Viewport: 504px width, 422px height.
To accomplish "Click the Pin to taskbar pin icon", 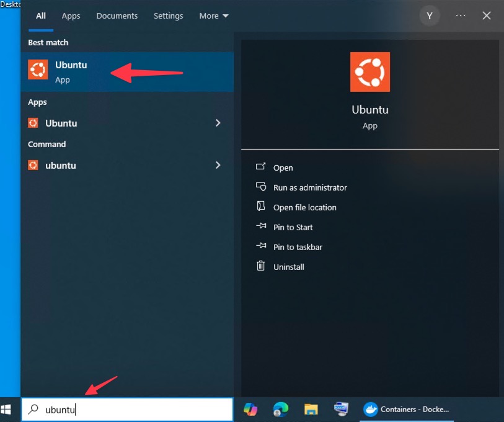I will pyautogui.click(x=261, y=246).
